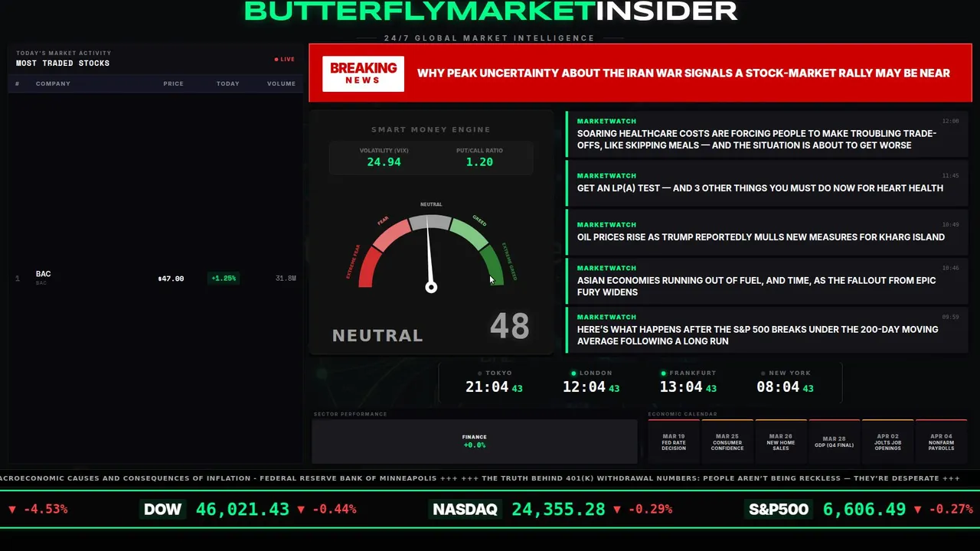980x551 pixels.
Task: Click the DOW index ticker label
Action: pyautogui.click(x=163, y=509)
